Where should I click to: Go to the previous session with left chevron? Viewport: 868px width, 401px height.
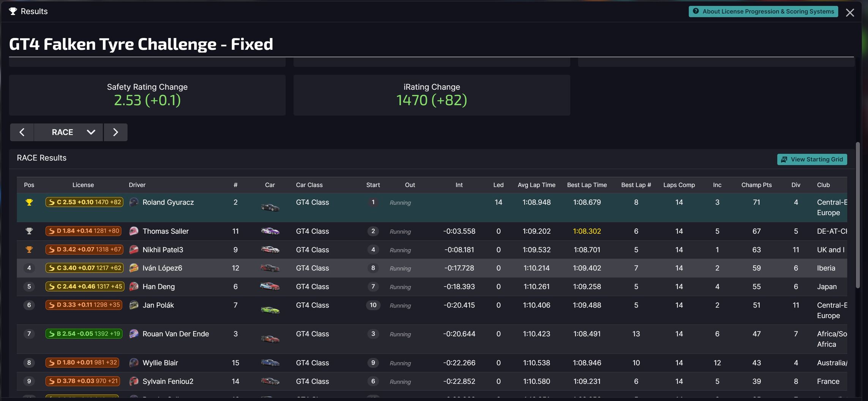(x=22, y=132)
